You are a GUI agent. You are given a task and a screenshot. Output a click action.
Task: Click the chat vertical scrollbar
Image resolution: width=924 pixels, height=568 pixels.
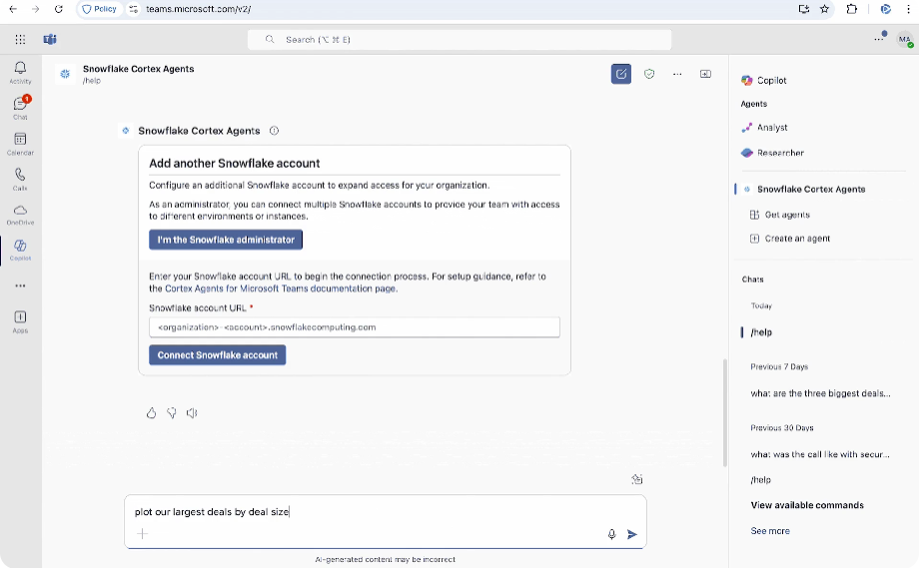click(x=725, y=412)
